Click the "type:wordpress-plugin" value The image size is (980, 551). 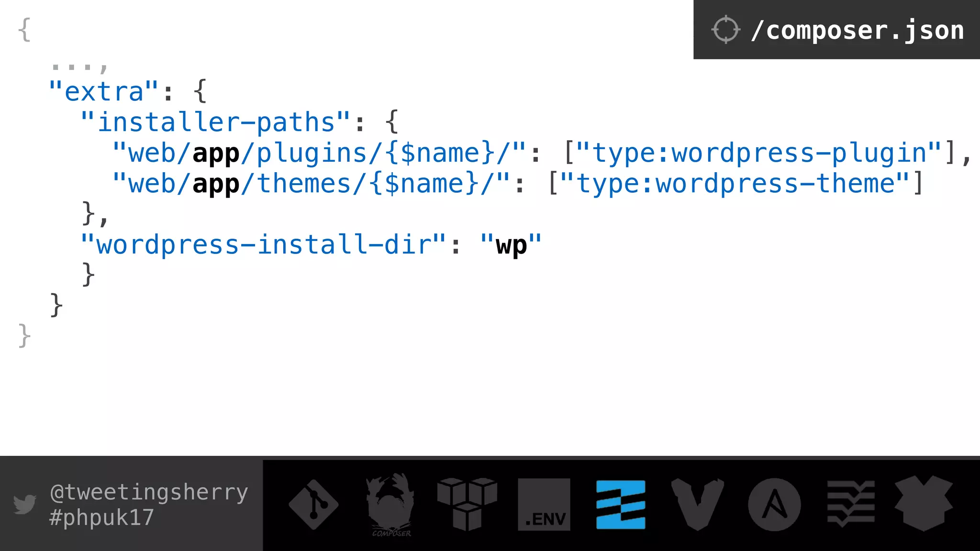(759, 154)
